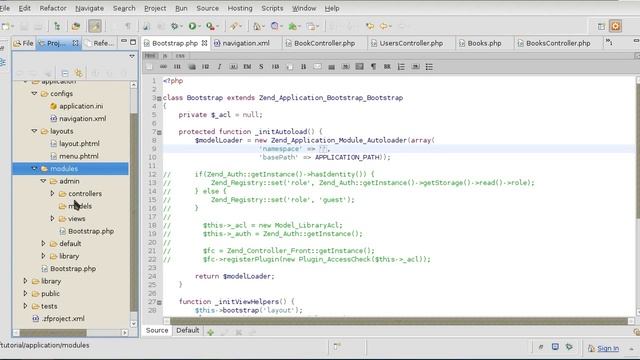
Task: Open the New file wizard icon
Action: click(6, 27)
